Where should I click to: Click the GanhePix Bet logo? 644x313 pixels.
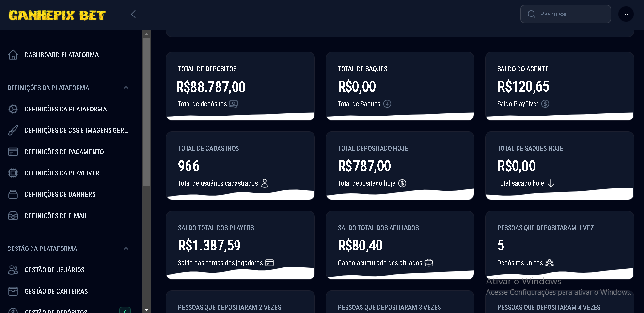(57, 15)
